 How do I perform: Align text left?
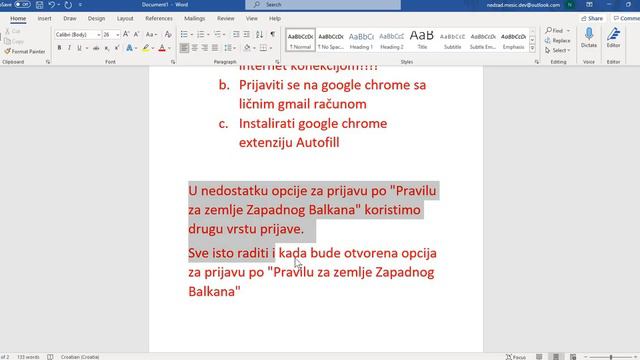(184, 48)
